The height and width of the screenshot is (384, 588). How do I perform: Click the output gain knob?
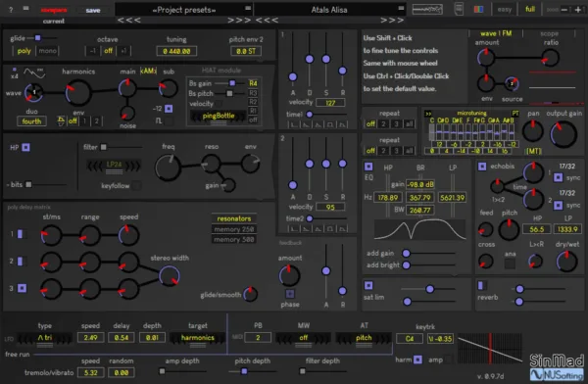[563, 134]
